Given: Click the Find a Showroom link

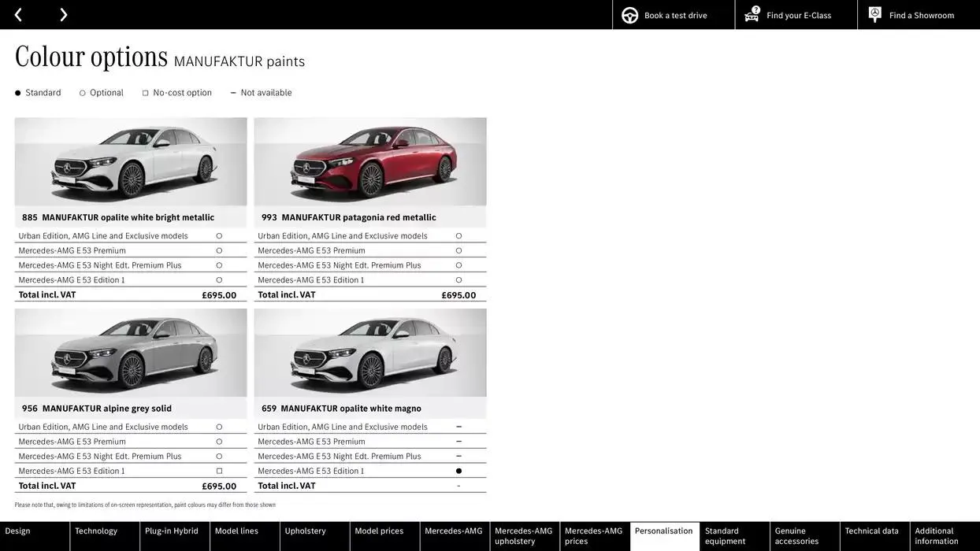Looking at the screenshot, I should [x=922, y=13].
